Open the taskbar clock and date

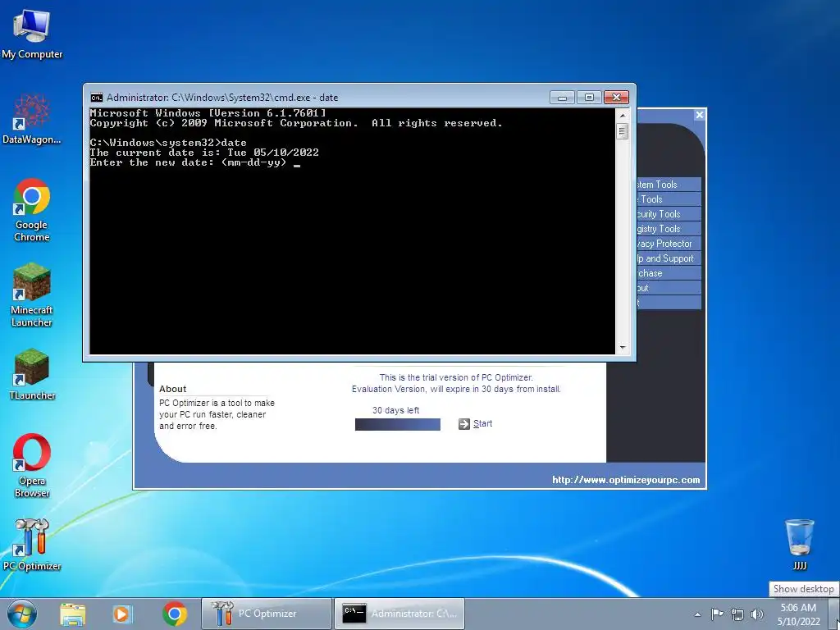point(798,614)
